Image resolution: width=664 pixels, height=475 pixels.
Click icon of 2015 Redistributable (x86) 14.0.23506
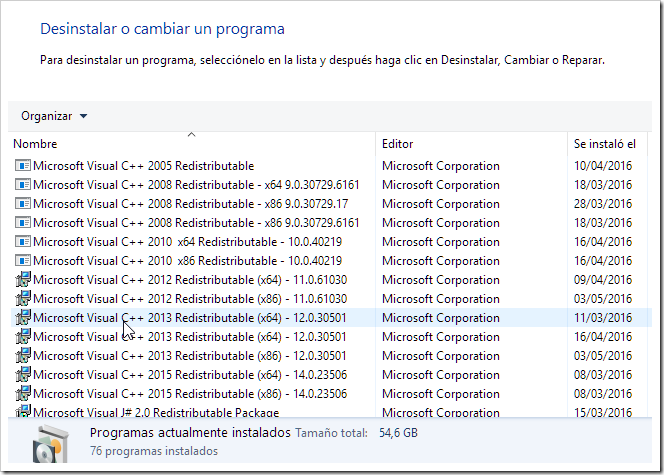click(23, 394)
